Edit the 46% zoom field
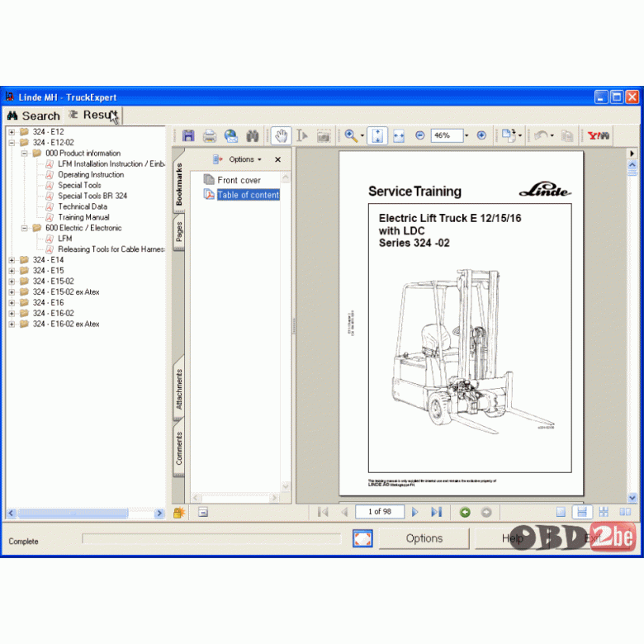 [x=447, y=135]
